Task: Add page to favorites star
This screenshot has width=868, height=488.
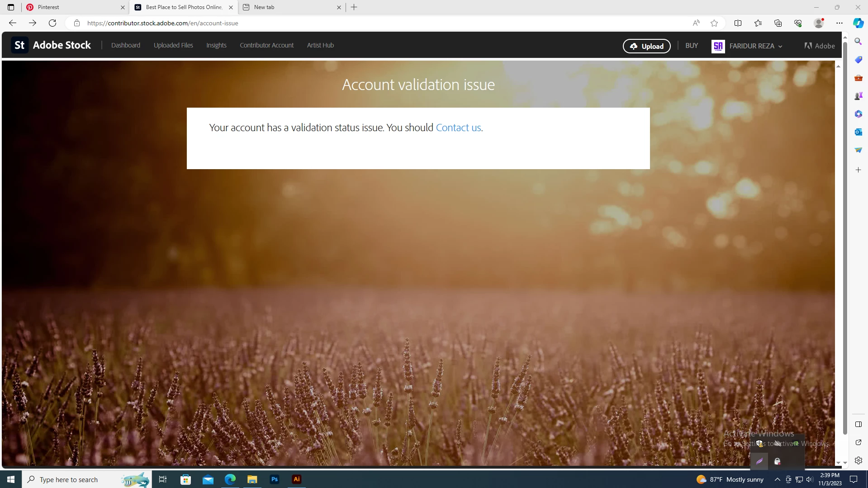Action: click(x=714, y=23)
